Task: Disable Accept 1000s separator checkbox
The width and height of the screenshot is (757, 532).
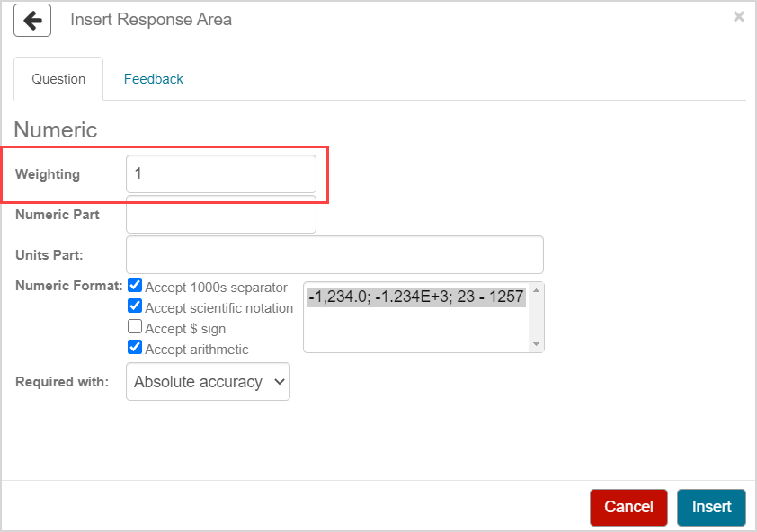Action: tap(135, 286)
